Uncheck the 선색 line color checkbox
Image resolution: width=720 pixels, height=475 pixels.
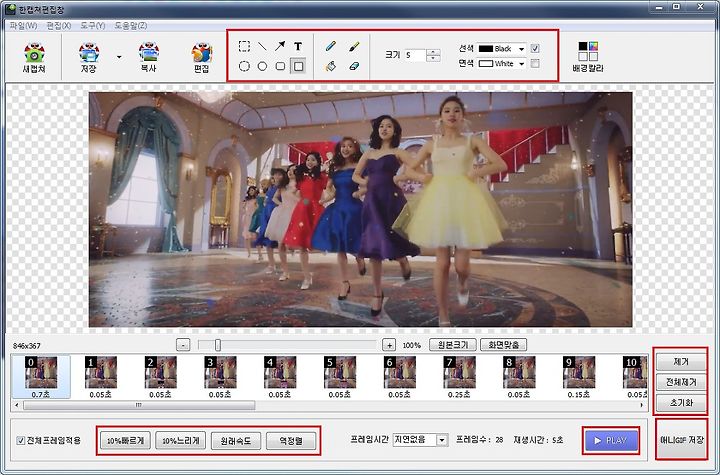click(535, 48)
